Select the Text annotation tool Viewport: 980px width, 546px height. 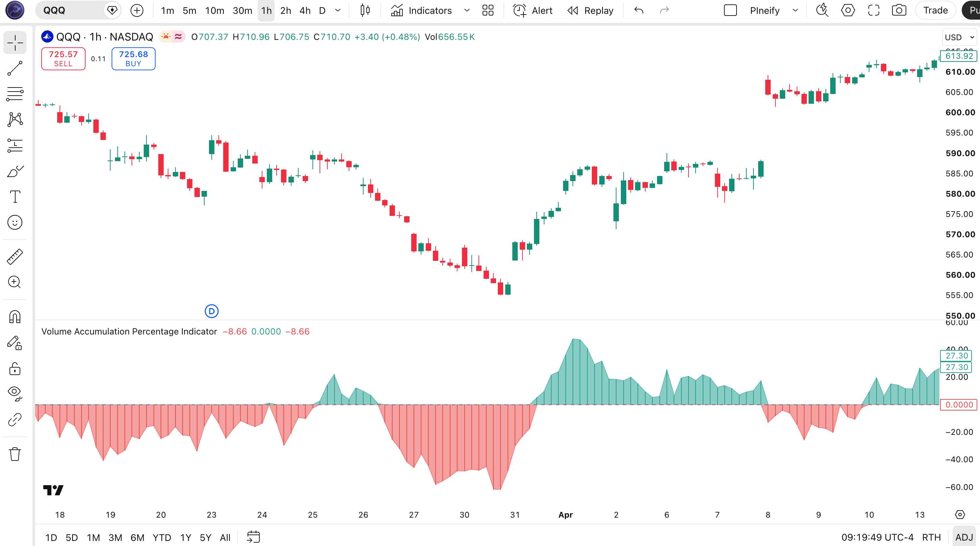coord(15,197)
